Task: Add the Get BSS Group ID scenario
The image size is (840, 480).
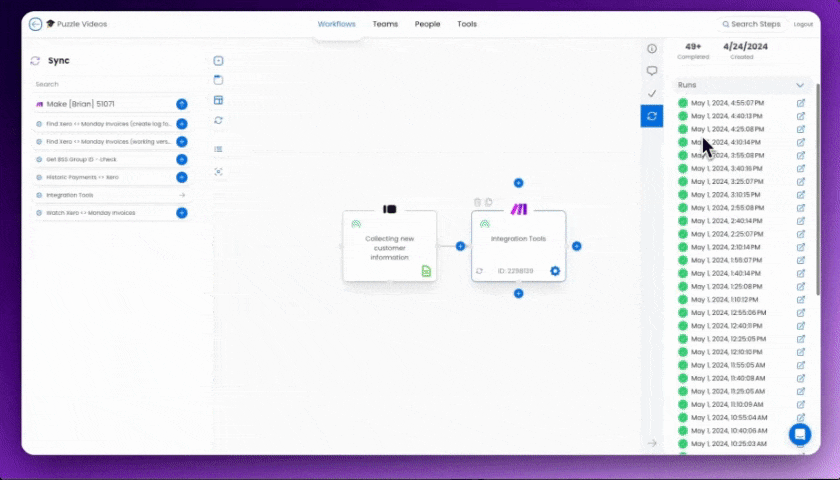Action: point(182,160)
